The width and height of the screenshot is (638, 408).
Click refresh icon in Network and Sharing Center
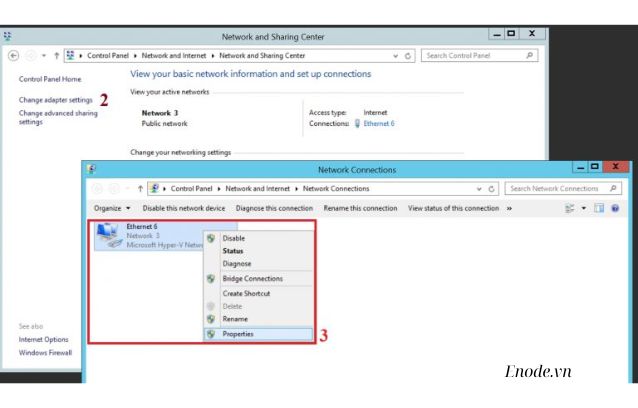coord(409,55)
